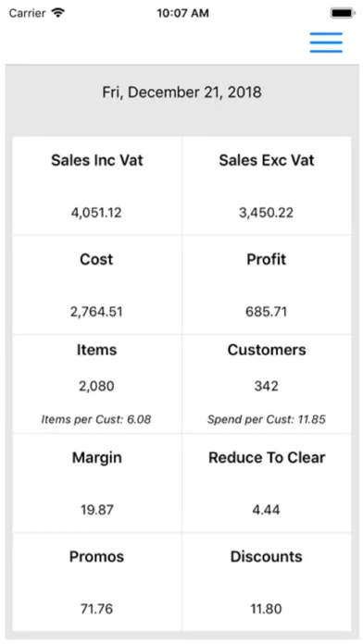Open the Margin tile
Image resolution: width=363 pixels, height=644 pixels.
pos(97,483)
